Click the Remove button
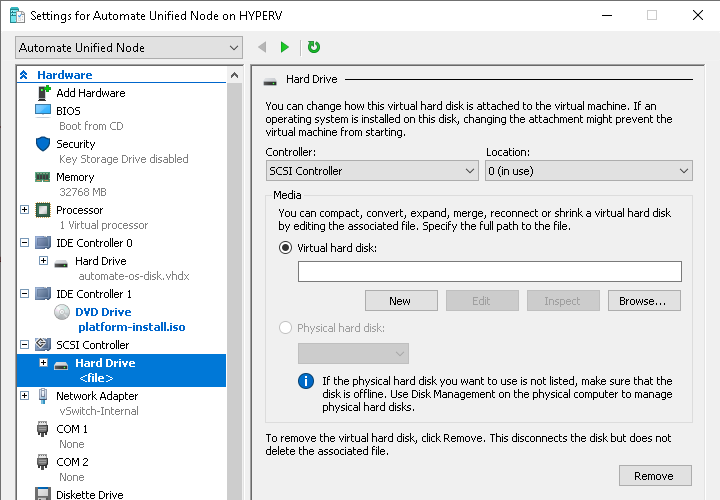The width and height of the screenshot is (720, 500). (x=654, y=475)
